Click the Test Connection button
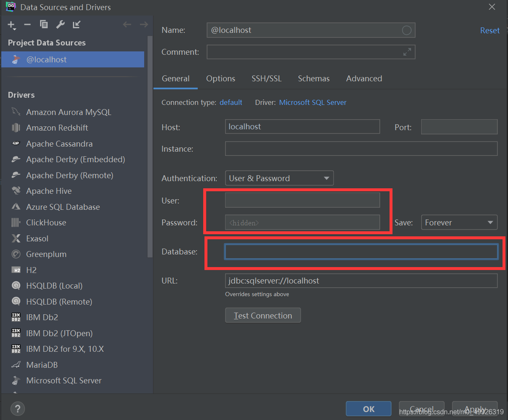Image resolution: width=508 pixels, height=420 pixels. 263,316
